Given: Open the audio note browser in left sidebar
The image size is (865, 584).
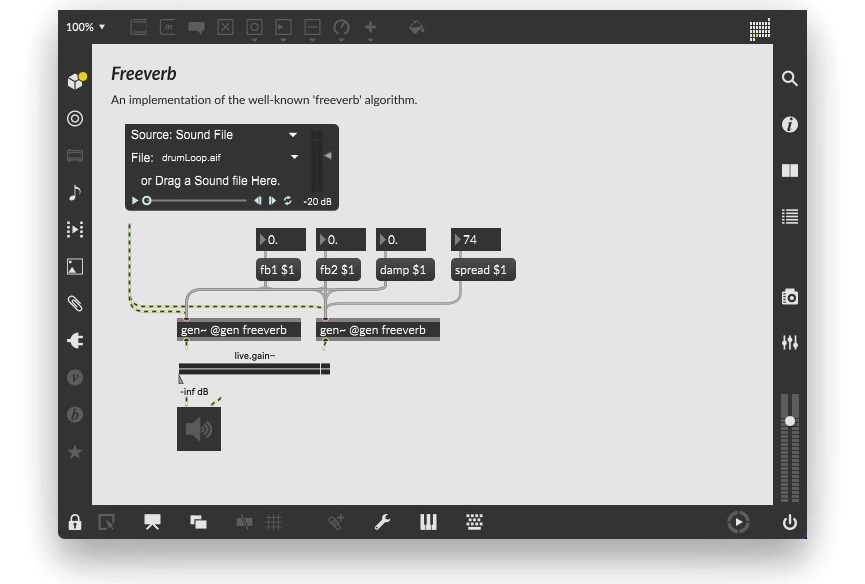Looking at the screenshot, I should click(75, 192).
